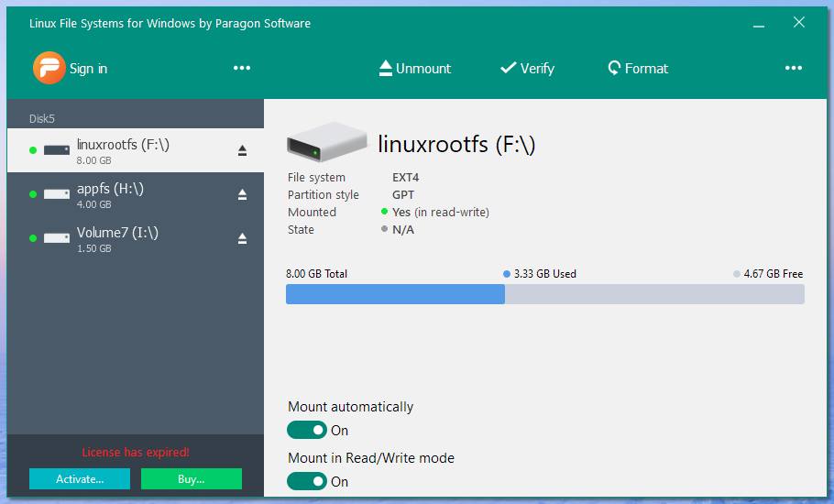Click the N/A state value
This screenshot has width=834, height=504.
[403, 230]
